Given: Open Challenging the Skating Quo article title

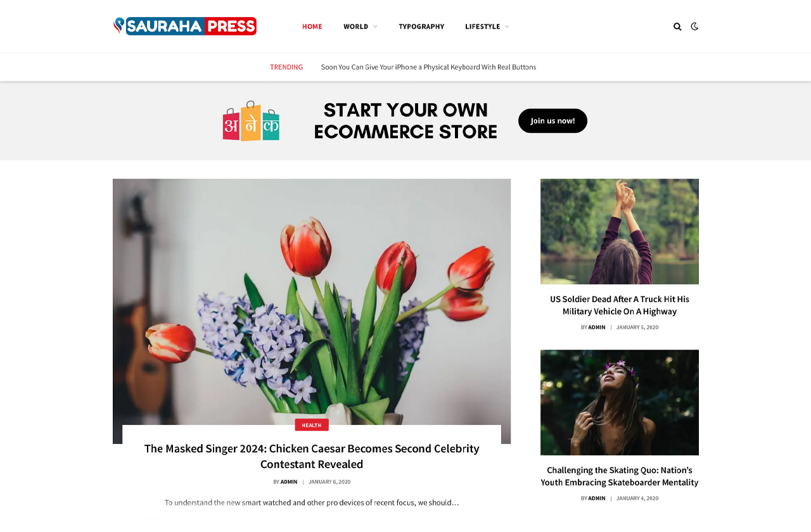Looking at the screenshot, I should 620,476.
